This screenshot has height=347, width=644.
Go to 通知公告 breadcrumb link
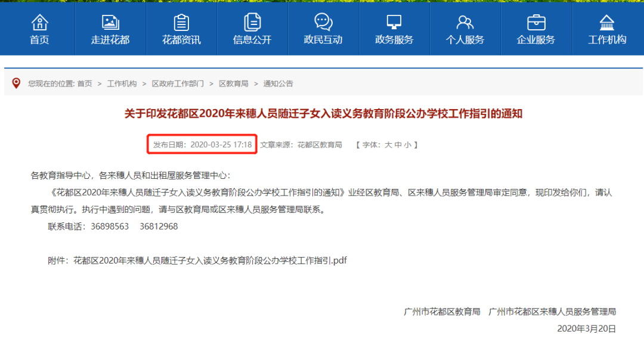pyautogui.click(x=278, y=84)
